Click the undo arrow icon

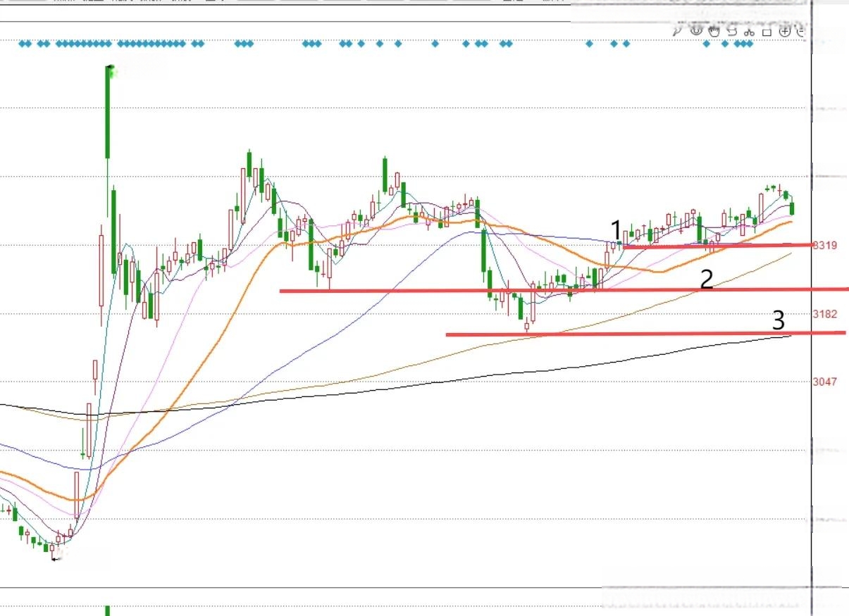click(x=731, y=31)
